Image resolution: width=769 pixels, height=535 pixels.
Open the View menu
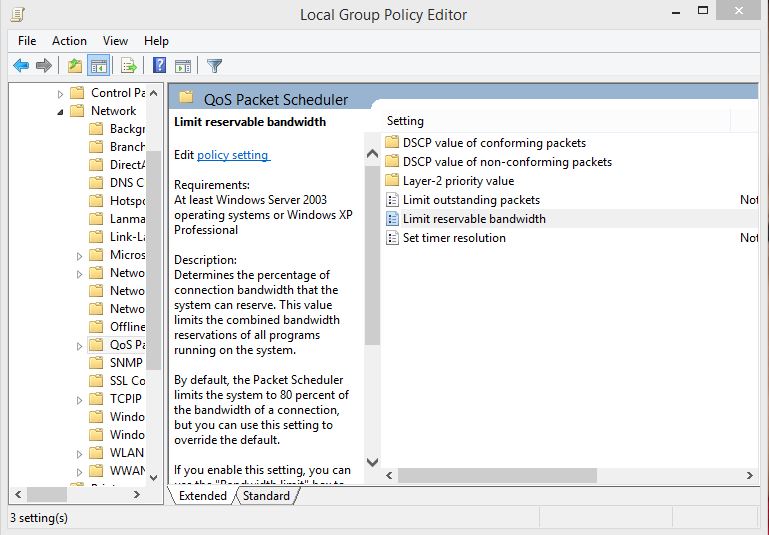[115, 41]
